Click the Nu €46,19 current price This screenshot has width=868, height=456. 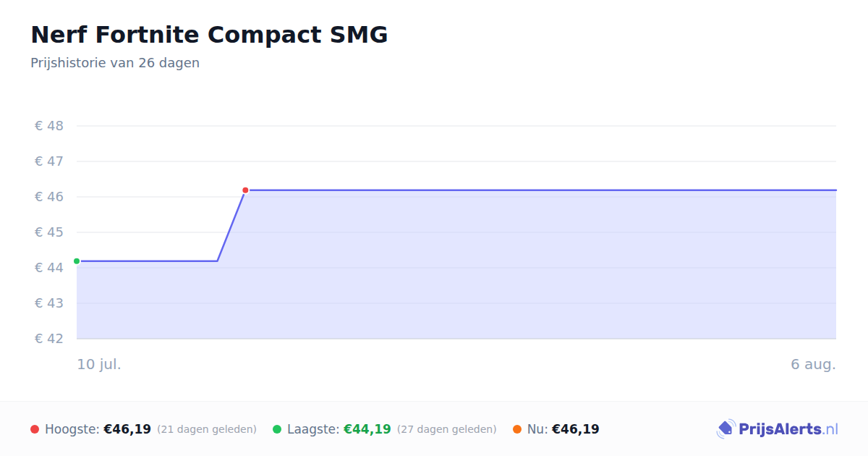pos(576,429)
